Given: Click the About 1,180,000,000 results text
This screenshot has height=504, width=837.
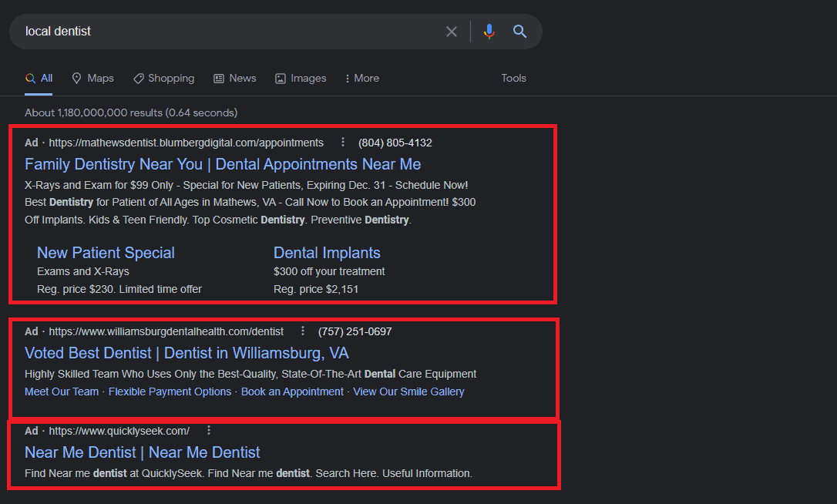Looking at the screenshot, I should coord(131,113).
